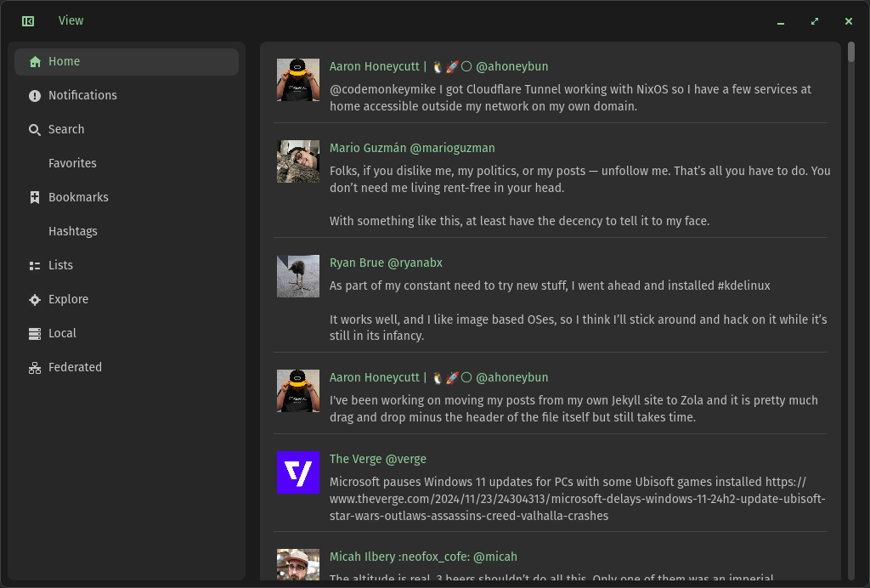Click the #kdelinux hashtag
The image size is (870, 588).
tap(743, 286)
